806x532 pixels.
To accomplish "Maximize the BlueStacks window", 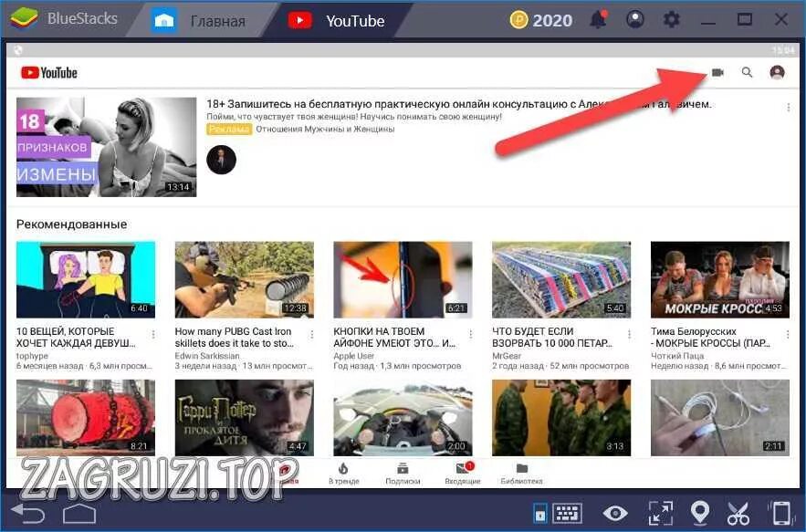I will click(x=745, y=20).
